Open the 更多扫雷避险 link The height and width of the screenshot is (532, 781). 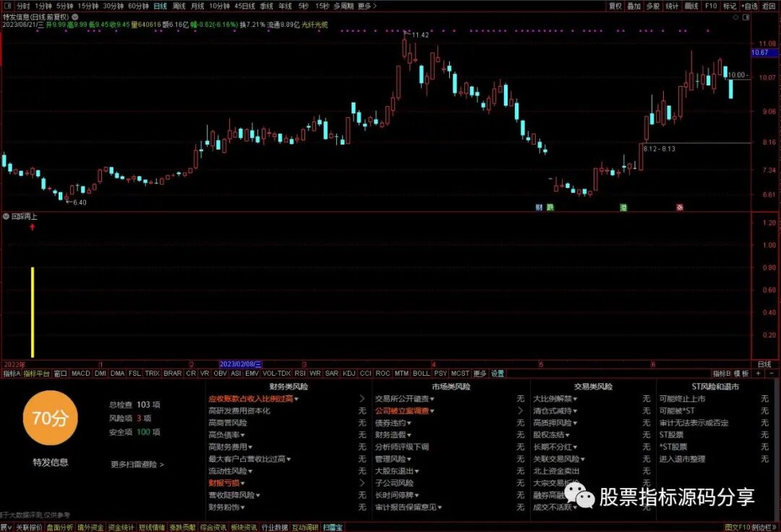pos(137,464)
